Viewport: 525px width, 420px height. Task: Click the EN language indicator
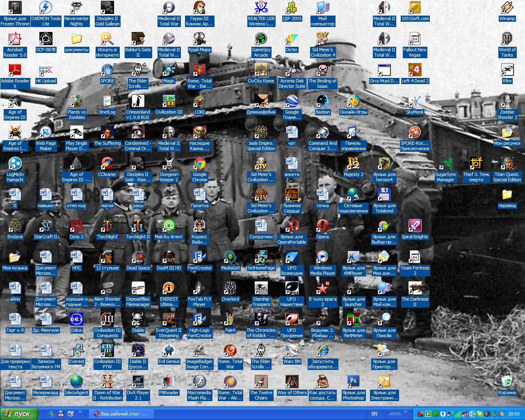pyautogui.click(x=374, y=414)
